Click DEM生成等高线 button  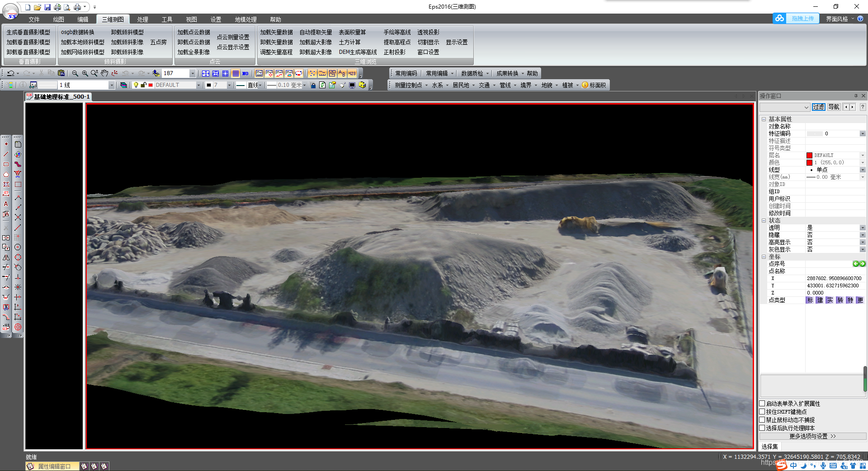pos(358,52)
